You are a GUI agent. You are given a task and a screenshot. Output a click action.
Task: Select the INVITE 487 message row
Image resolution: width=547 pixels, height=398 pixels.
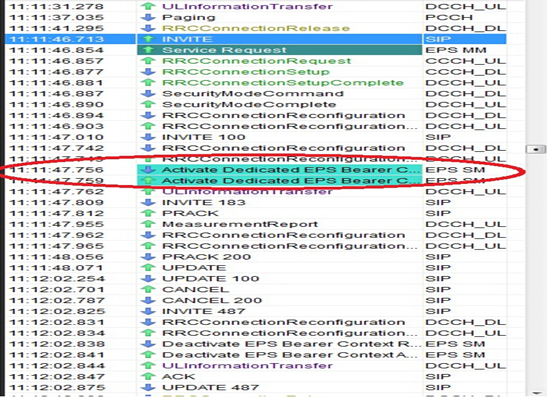256,311
